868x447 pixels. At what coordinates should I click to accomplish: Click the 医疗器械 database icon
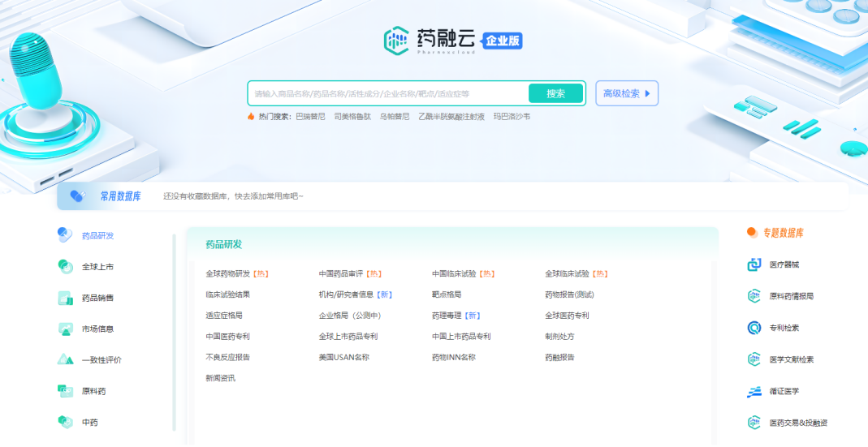click(x=754, y=265)
